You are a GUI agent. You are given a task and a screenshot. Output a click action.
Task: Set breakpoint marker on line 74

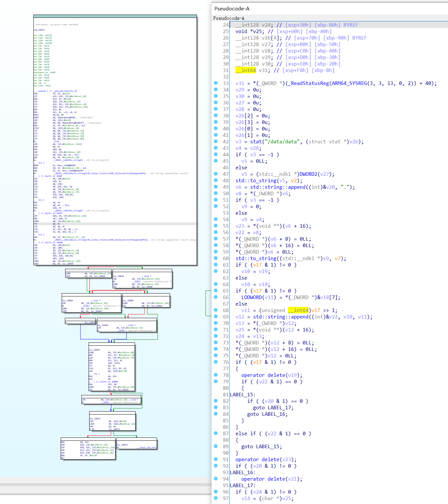pos(216,349)
